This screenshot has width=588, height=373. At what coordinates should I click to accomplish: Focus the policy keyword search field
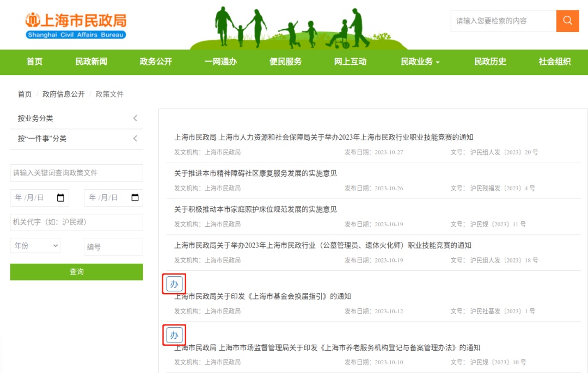(76, 173)
